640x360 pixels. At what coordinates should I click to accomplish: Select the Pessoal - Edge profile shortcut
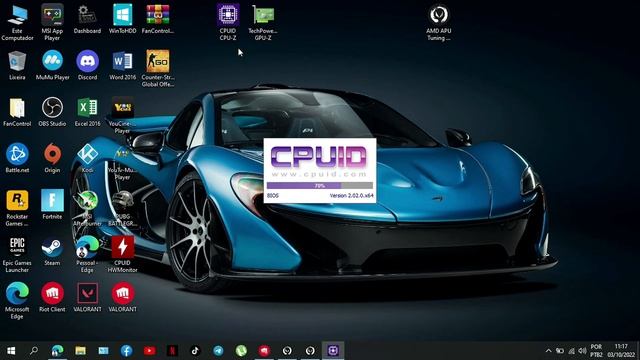pos(87,254)
